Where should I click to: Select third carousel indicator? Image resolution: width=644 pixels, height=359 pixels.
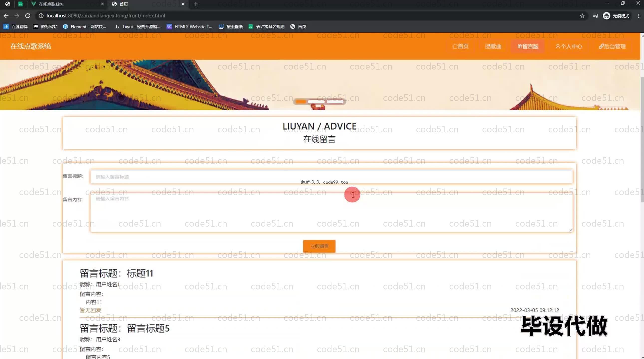pos(335,102)
